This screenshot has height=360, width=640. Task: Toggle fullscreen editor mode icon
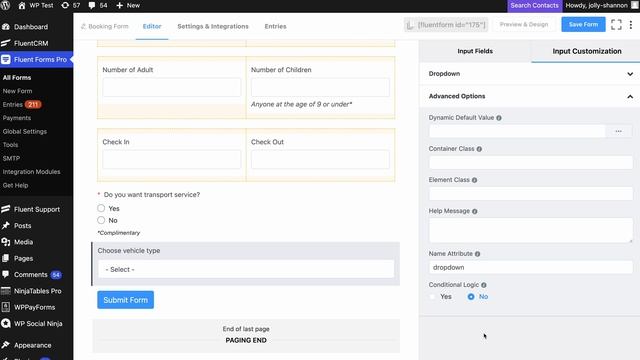click(616, 24)
